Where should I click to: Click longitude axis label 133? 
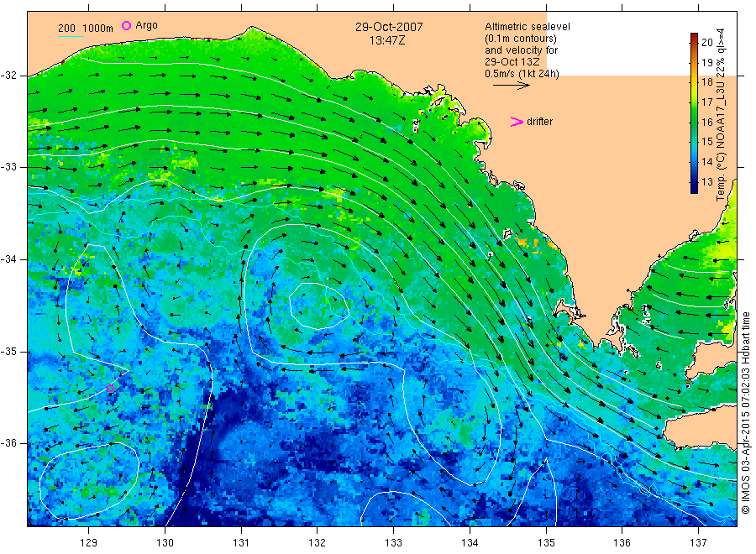(x=393, y=543)
